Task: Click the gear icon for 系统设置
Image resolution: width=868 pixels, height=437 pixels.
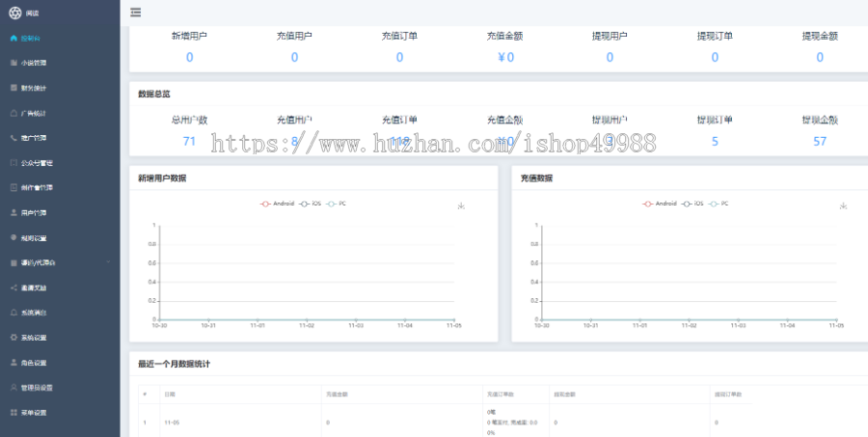Action: tap(14, 338)
